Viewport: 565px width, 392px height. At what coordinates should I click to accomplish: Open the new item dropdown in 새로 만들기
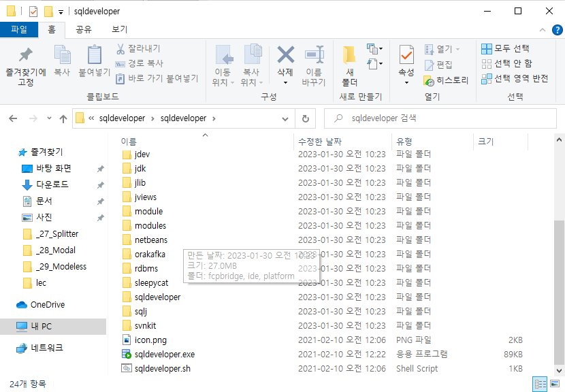[x=375, y=48]
